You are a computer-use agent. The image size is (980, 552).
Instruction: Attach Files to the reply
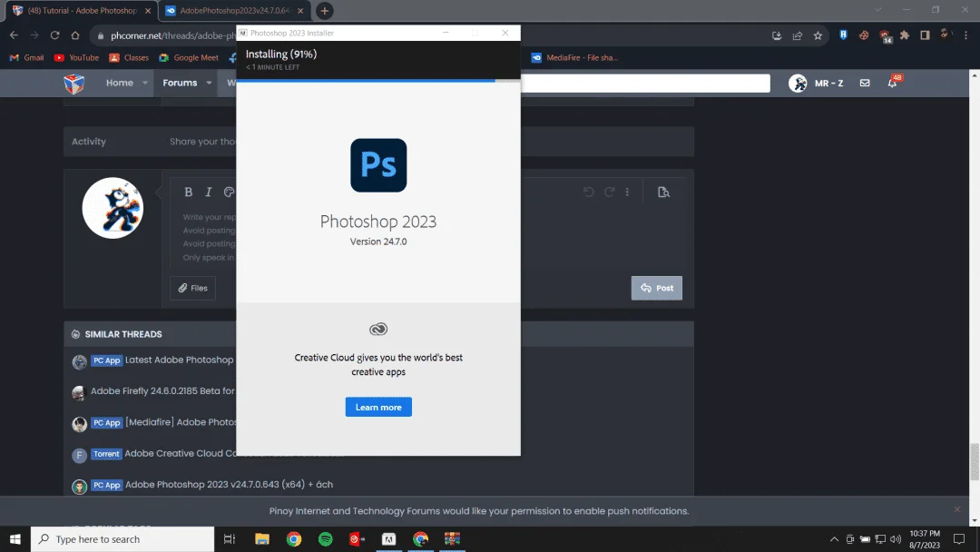192,288
